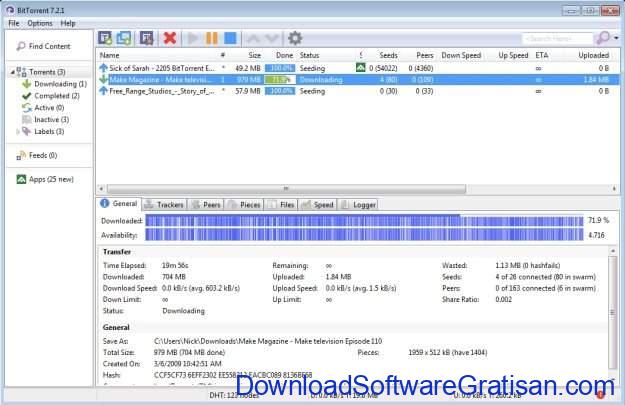The width and height of the screenshot is (625, 405).
Task: Switch to the General tab
Action: pyautogui.click(x=119, y=204)
